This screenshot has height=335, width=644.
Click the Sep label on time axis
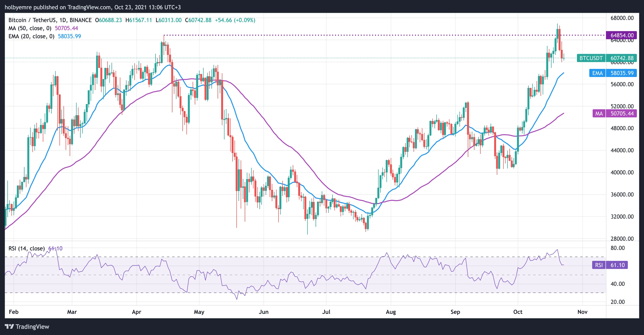coord(455,312)
